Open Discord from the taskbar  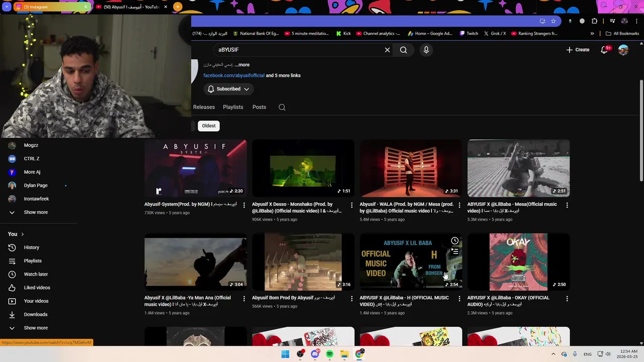pyautogui.click(x=315, y=354)
